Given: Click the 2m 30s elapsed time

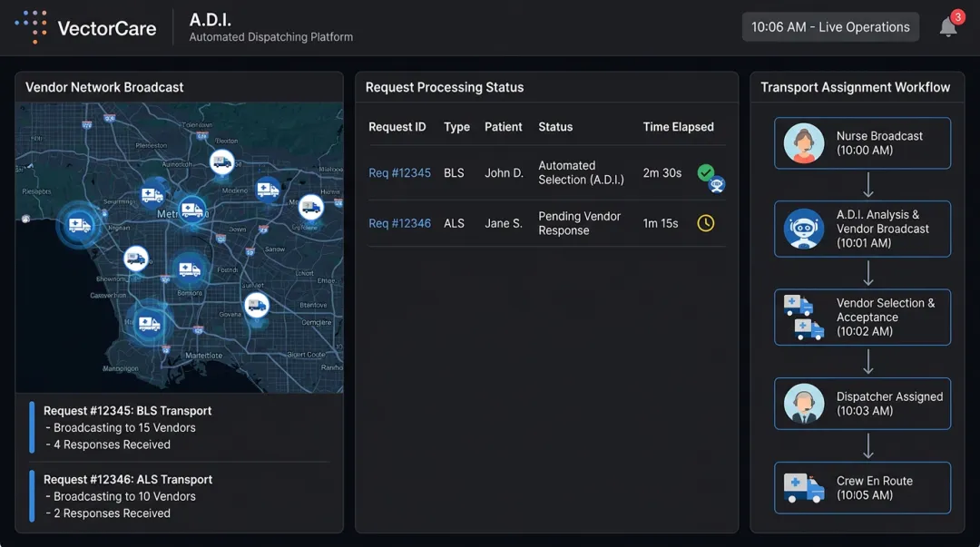Looking at the screenshot, I should 661,172.
